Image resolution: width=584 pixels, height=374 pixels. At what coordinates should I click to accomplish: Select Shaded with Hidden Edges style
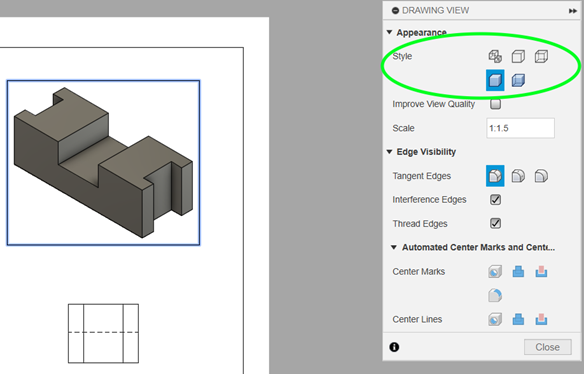[518, 80]
